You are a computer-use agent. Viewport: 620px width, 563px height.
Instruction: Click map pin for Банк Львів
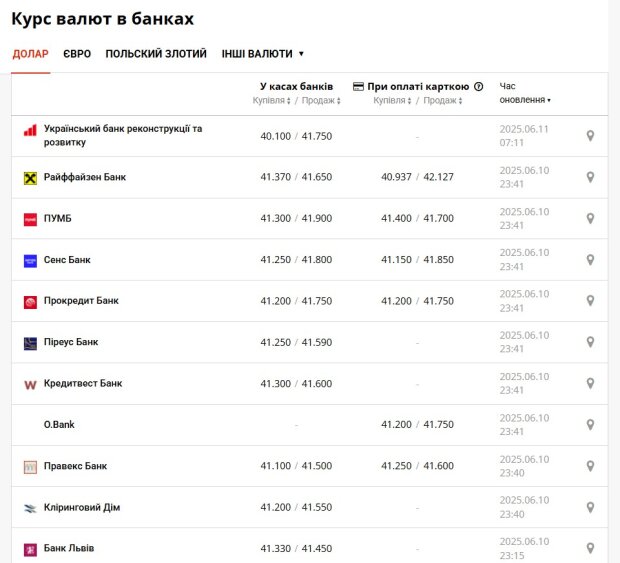tap(590, 548)
